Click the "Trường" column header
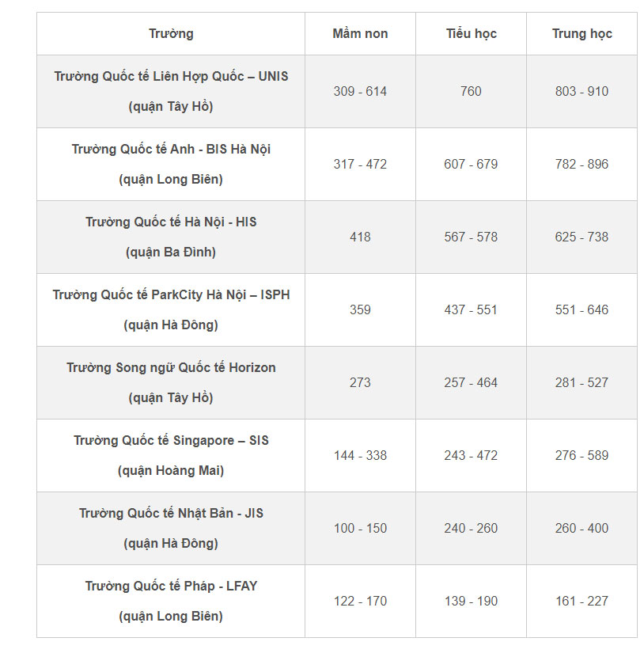 [x=171, y=33]
